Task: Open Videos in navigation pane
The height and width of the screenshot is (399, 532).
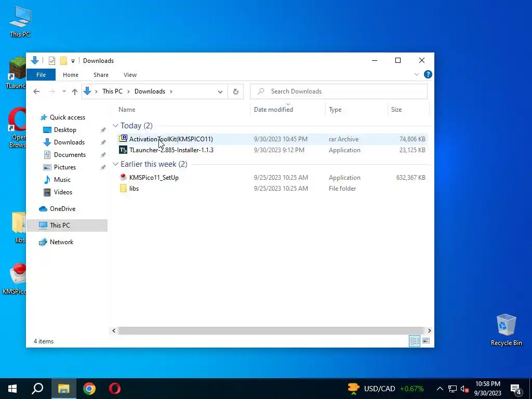Action: 63,192
